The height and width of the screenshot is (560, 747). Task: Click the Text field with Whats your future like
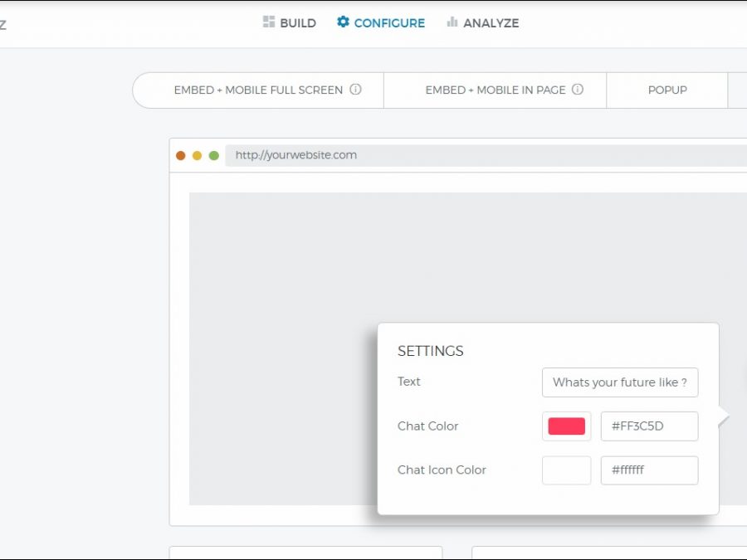click(x=619, y=382)
